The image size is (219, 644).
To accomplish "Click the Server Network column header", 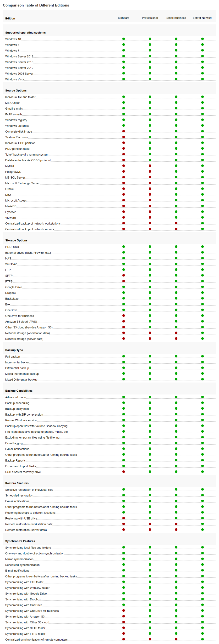I will point(203,18).
